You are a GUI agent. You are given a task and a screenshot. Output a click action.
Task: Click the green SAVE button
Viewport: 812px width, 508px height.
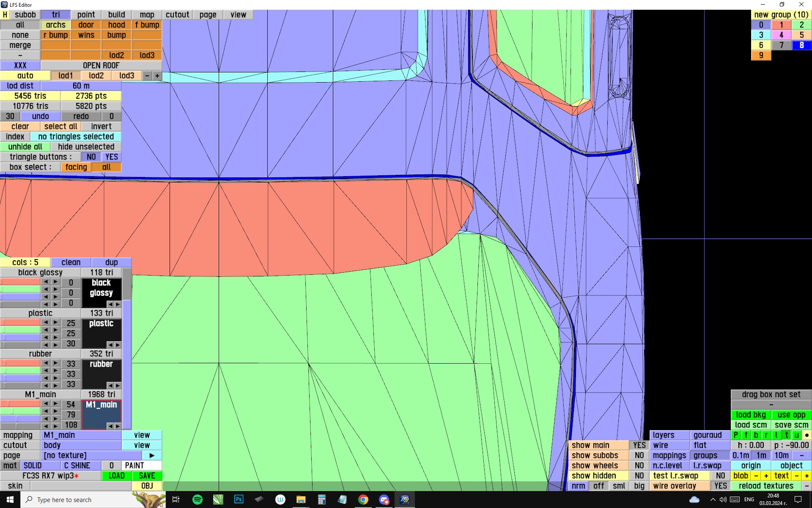point(147,475)
